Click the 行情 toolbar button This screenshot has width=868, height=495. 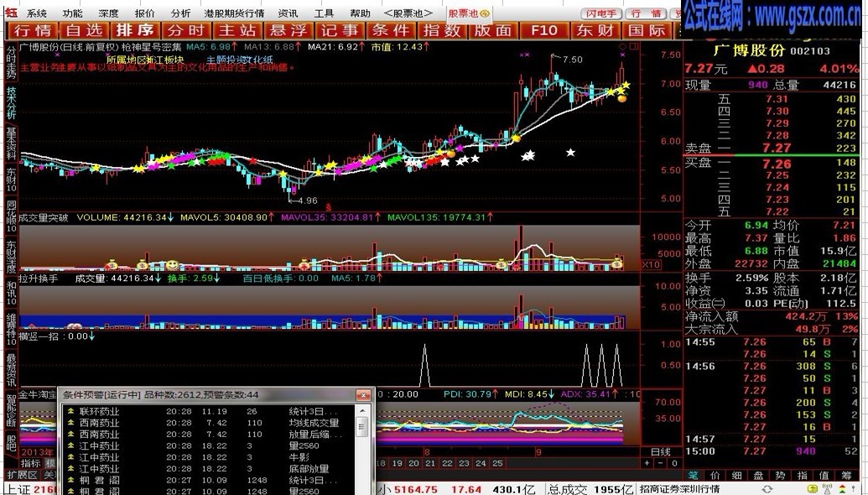(x=35, y=30)
